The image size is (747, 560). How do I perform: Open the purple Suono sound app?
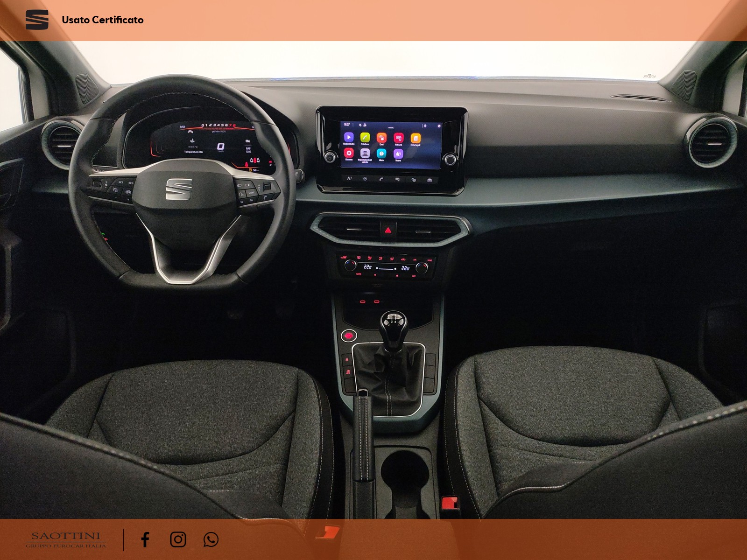(398, 154)
